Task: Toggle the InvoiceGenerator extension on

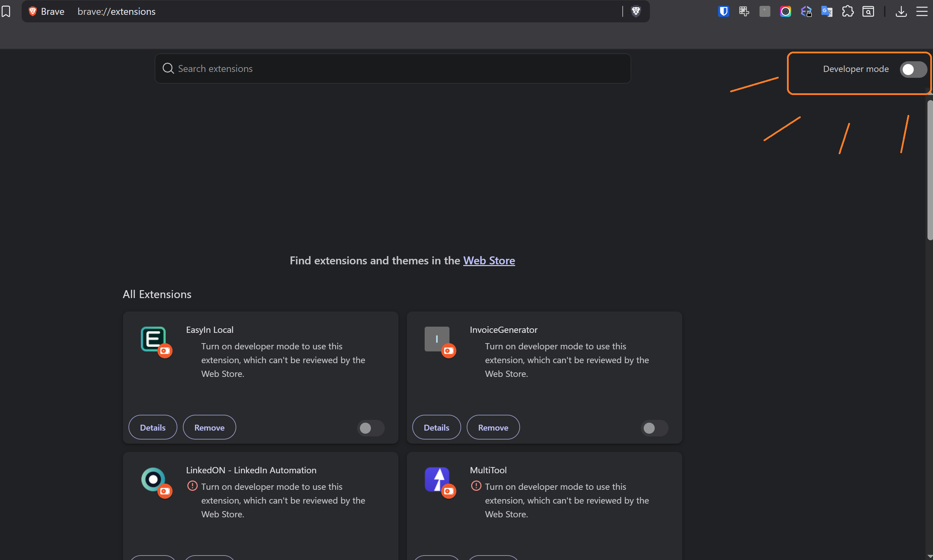Action: point(655,428)
